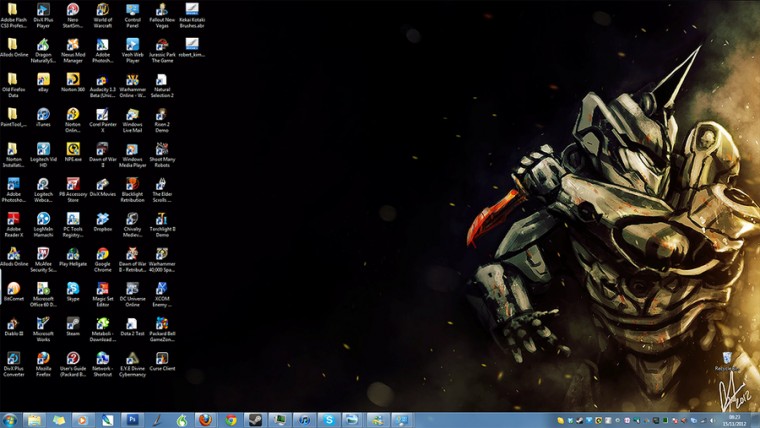Open Veoh Web Player shortcut

click(132, 50)
